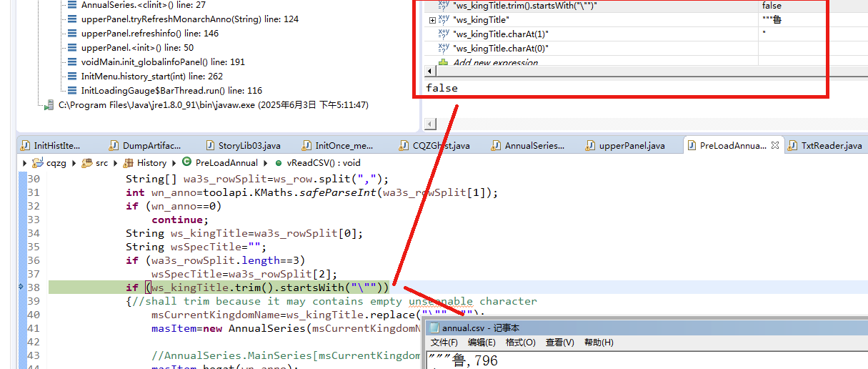Click the PreLoadAnnual breadcrumb label
This screenshot has height=369, width=868.
pos(226,163)
